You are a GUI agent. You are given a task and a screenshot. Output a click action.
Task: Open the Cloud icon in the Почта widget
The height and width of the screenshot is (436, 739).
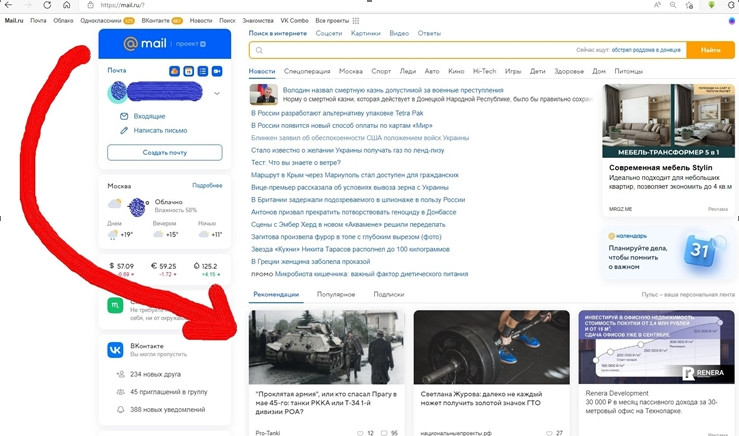coord(174,71)
